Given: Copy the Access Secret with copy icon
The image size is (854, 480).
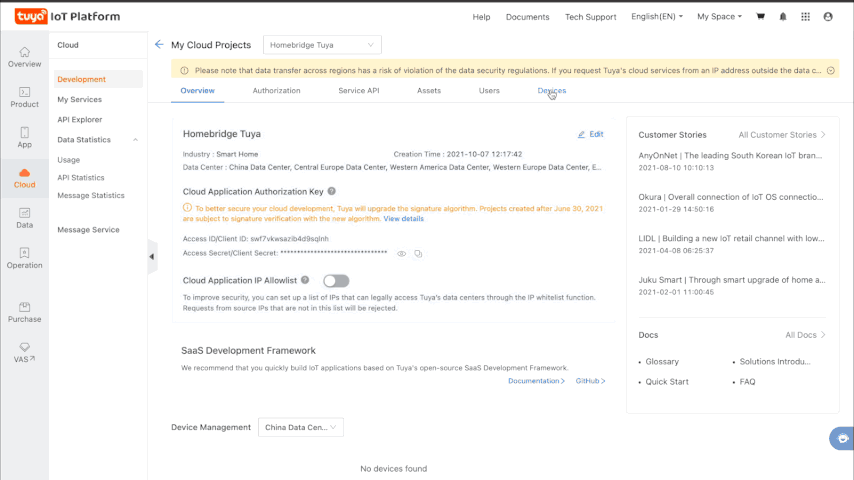Looking at the screenshot, I should pyautogui.click(x=418, y=253).
